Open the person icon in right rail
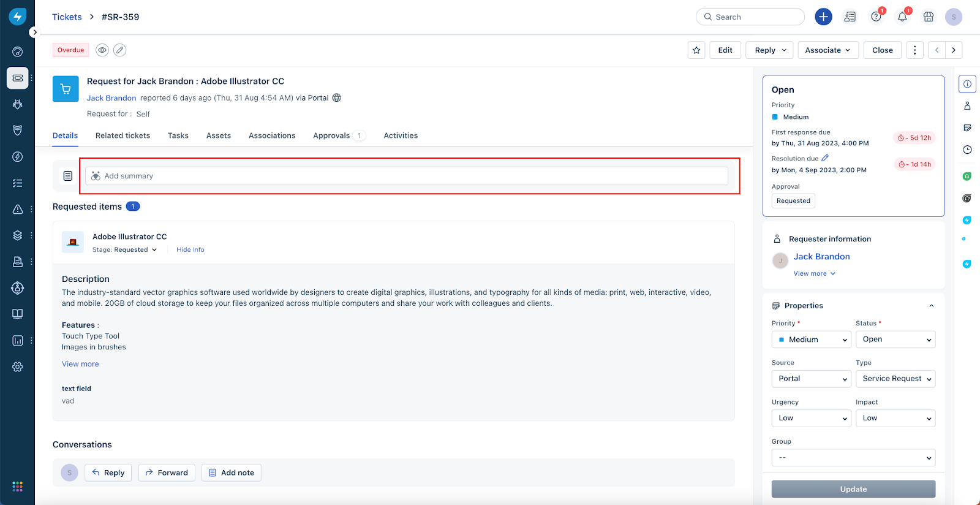This screenshot has width=980, height=505. click(967, 105)
